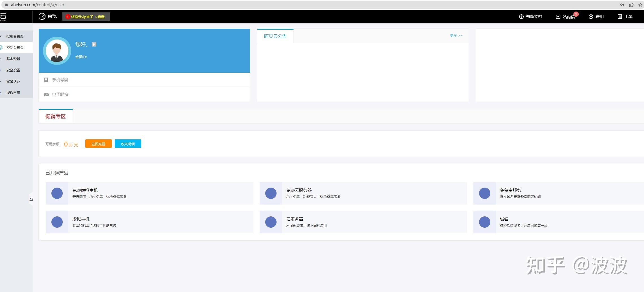Click the share page icon in the address bar
This screenshot has width=644, height=292.
tap(631, 5)
